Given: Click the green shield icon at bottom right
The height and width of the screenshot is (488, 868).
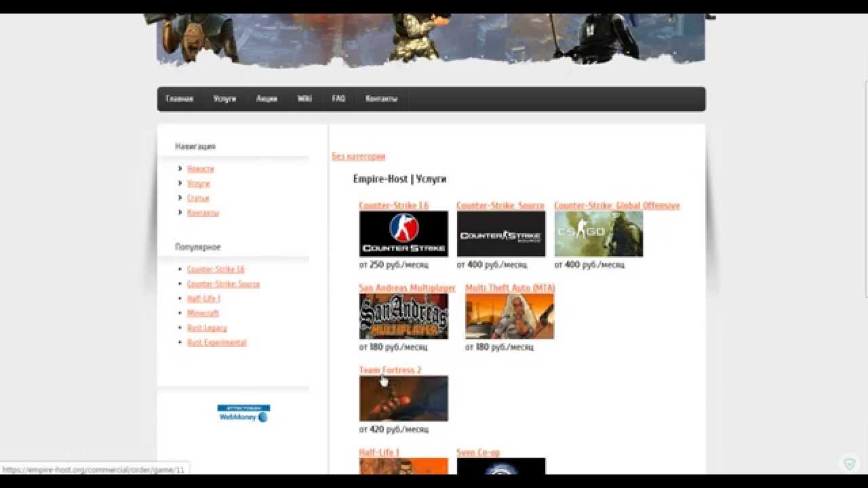Looking at the screenshot, I should point(849,464).
